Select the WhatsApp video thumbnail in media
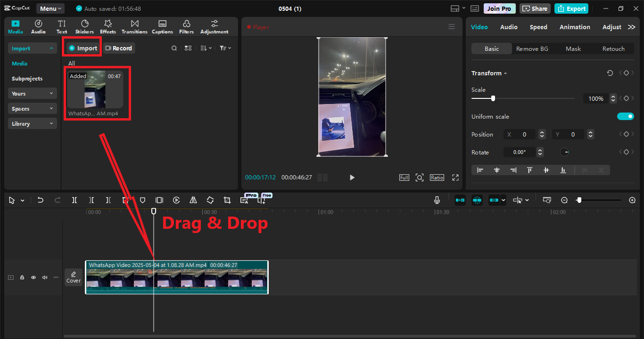Image resolution: width=644 pixels, height=339 pixels. tap(95, 89)
